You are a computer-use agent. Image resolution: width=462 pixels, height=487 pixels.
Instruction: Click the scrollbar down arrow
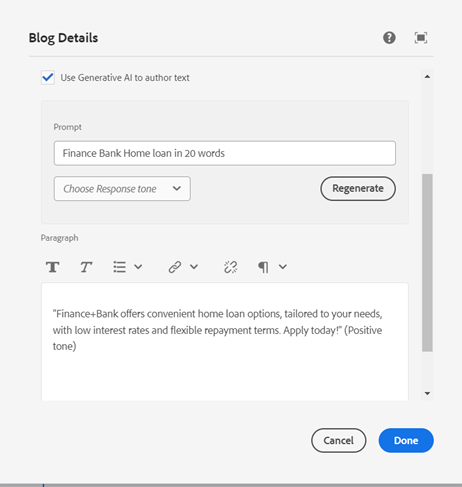point(427,393)
